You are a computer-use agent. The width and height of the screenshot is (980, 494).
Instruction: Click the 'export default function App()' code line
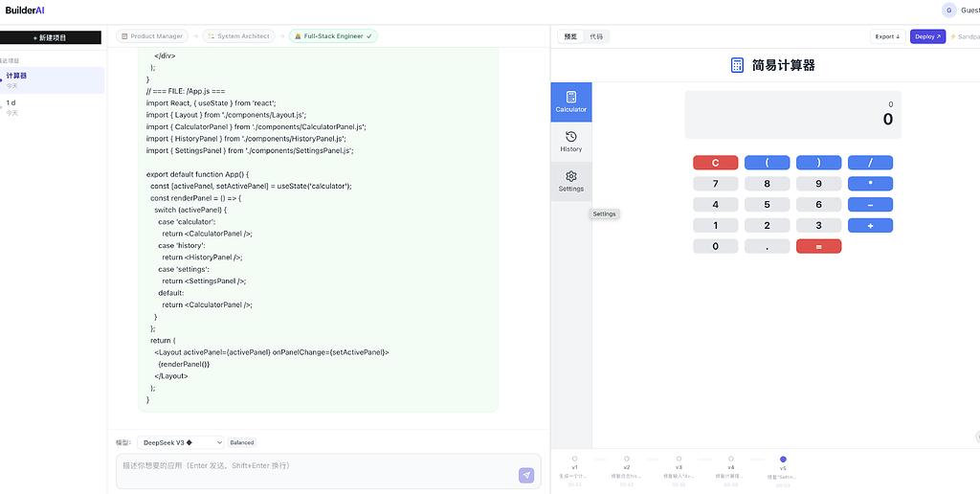tap(197, 174)
